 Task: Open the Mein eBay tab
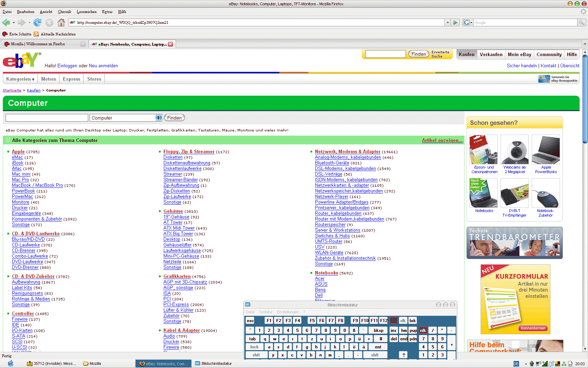(x=519, y=54)
